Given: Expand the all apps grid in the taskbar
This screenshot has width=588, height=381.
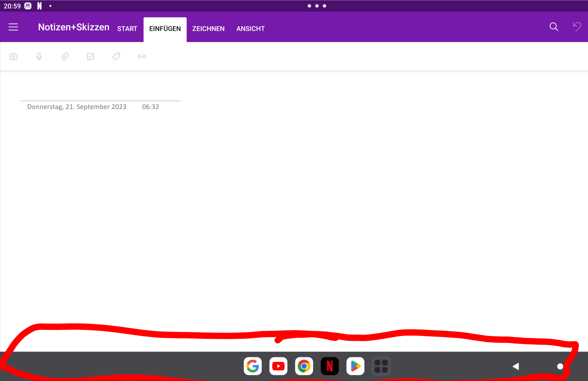Looking at the screenshot, I should (x=381, y=366).
